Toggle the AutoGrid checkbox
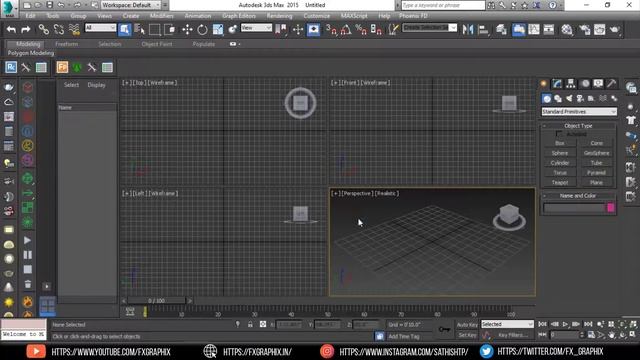The height and width of the screenshot is (360, 640). click(559, 134)
